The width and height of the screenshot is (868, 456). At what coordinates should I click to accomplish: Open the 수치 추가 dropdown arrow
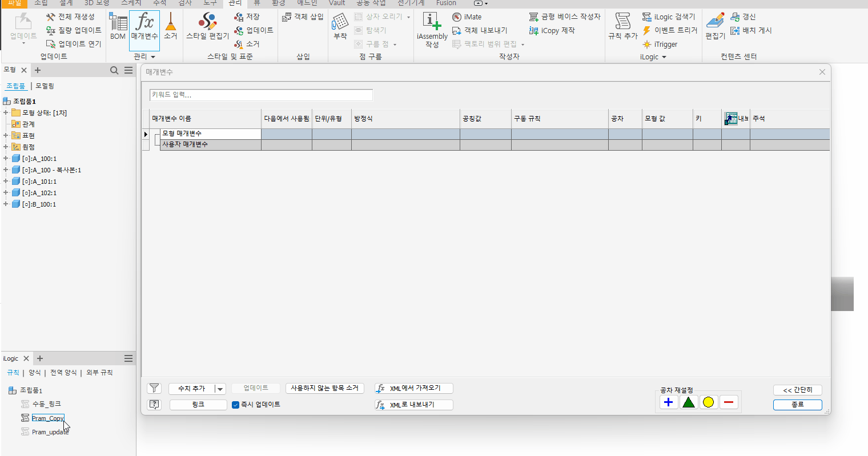[220, 389]
